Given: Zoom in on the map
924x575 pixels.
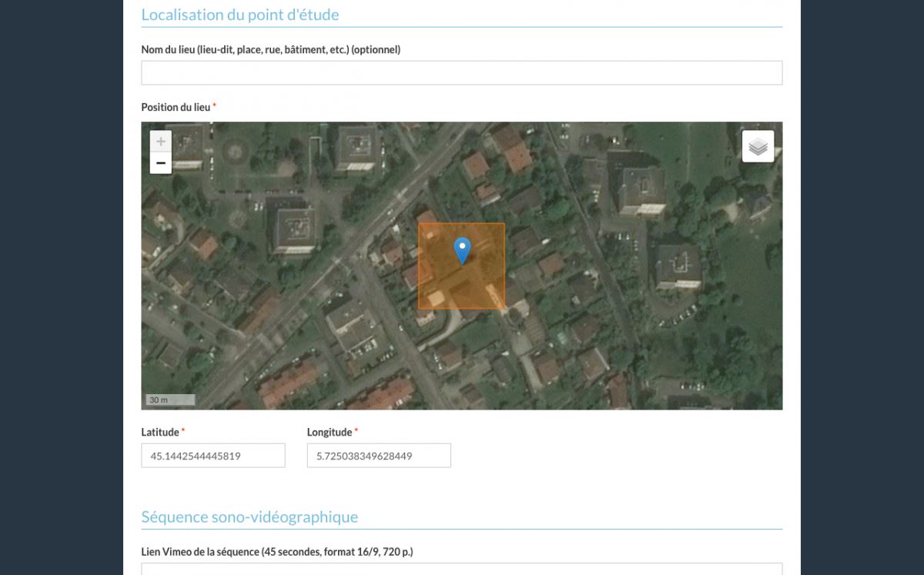Looking at the screenshot, I should click(160, 142).
